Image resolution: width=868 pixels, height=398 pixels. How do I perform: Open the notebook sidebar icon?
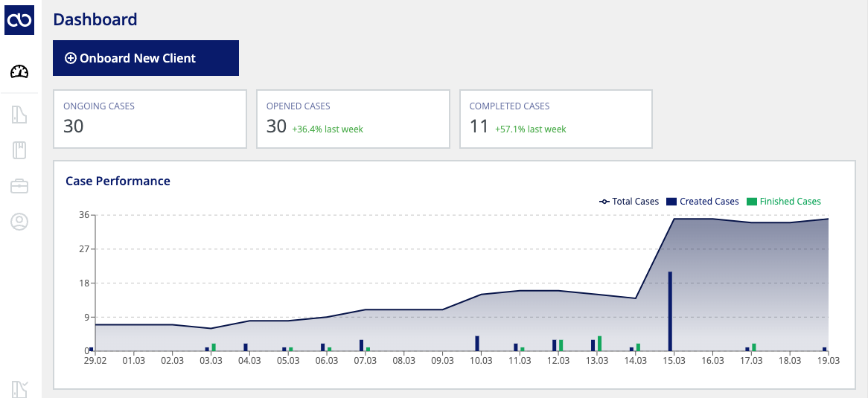19,150
